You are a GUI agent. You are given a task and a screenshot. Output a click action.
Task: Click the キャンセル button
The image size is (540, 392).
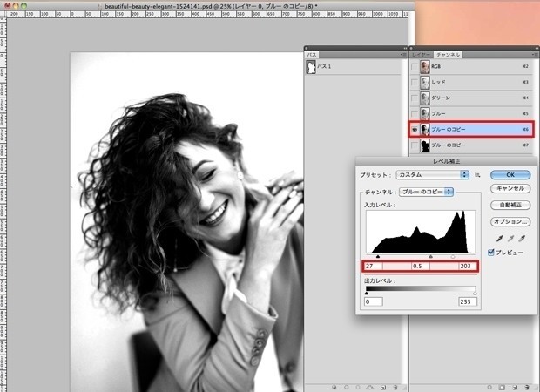coord(511,189)
